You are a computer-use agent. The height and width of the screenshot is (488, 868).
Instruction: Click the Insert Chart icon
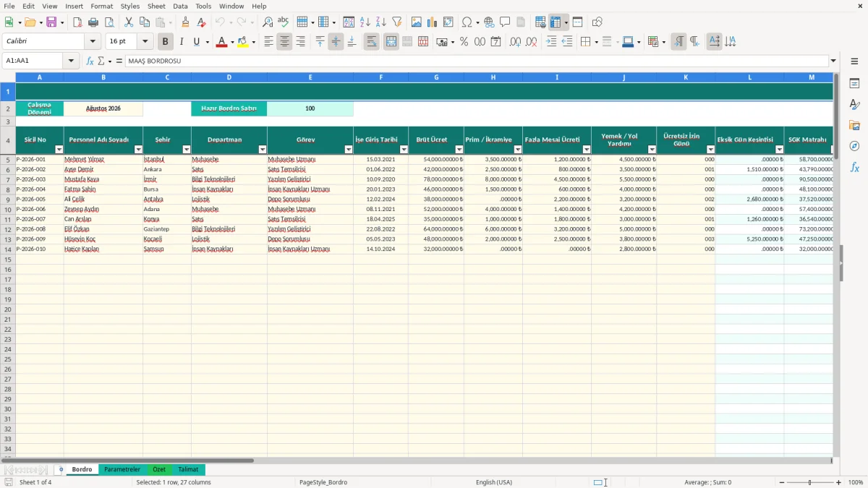coord(433,22)
